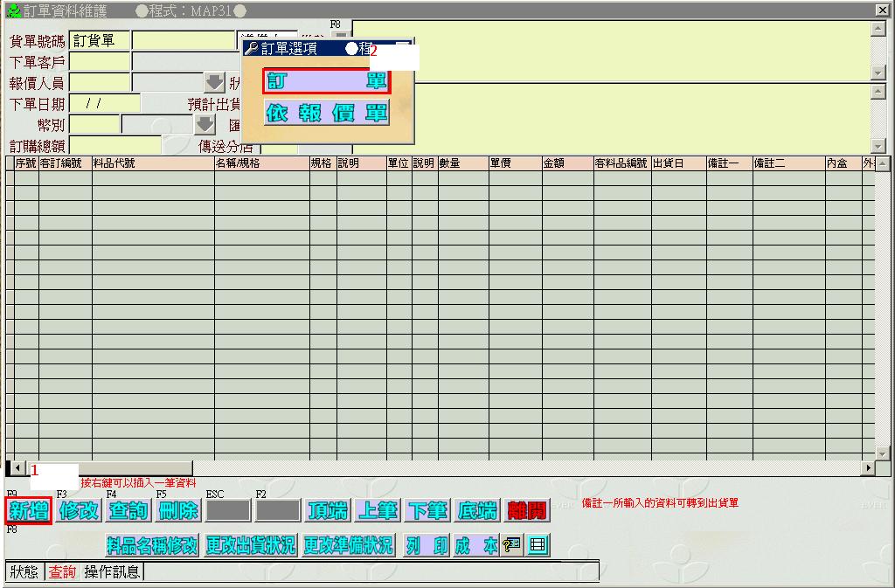Jump to first record with 頂端

pyautogui.click(x=328, y=511)
